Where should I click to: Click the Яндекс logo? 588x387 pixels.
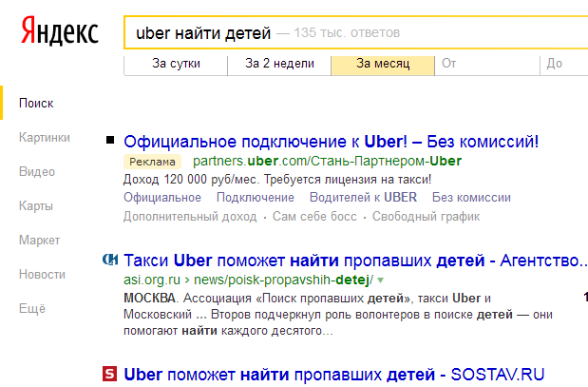tap(60, 30)
